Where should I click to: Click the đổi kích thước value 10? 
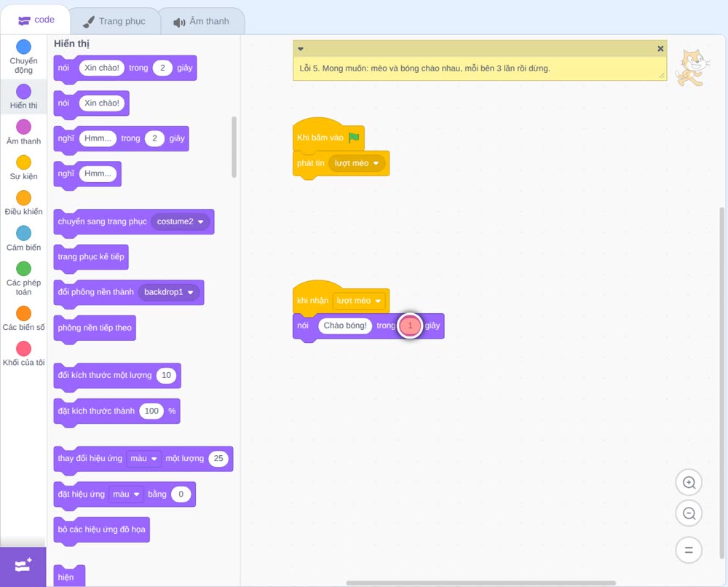[166, 375]
